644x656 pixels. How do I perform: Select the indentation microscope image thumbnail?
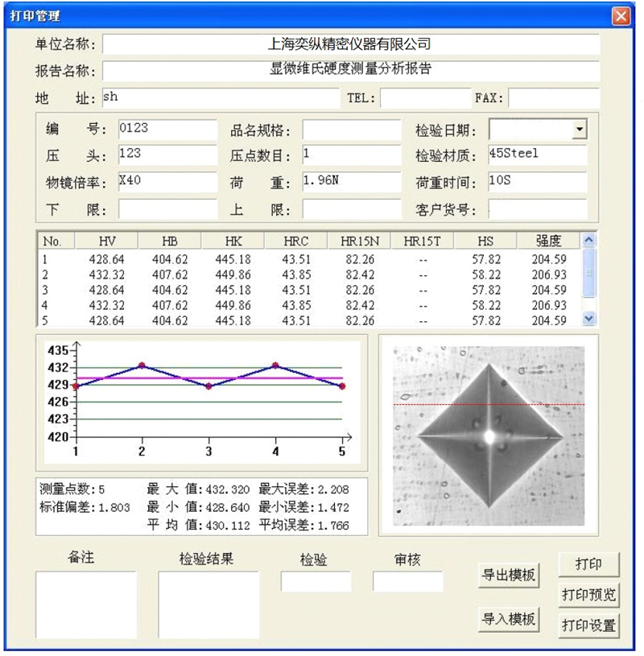coord(489,435)
